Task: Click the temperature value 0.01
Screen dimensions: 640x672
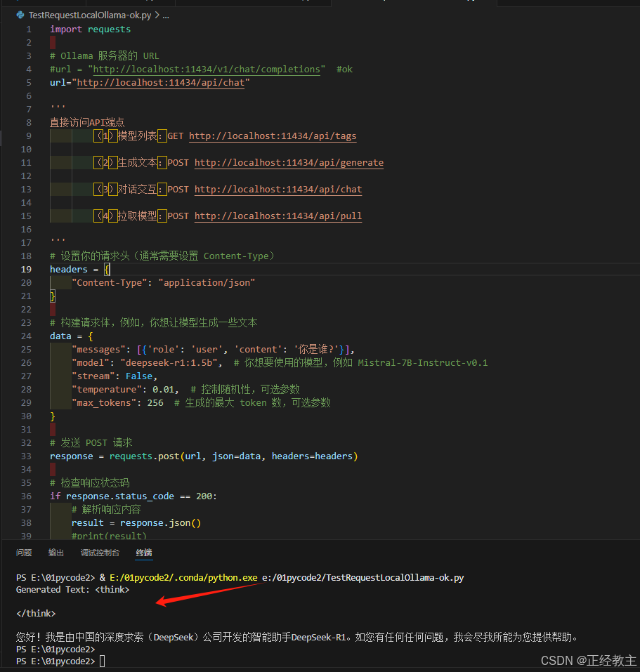Action: click(x=163, y=390)
